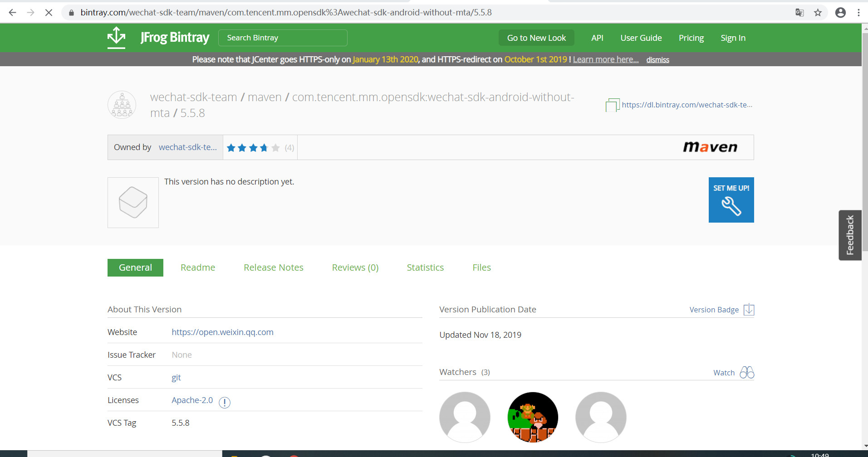
Task: Open the API page link
Action: coord(597,38)
